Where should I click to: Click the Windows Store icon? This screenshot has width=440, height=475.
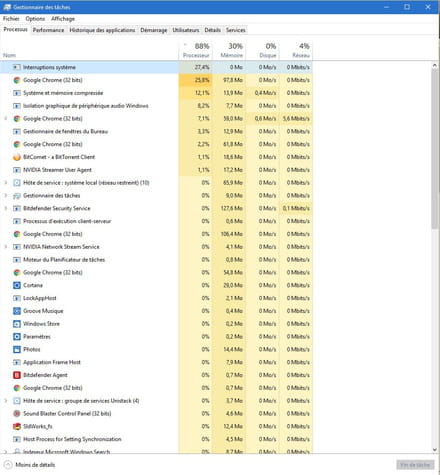pos(17,324)
